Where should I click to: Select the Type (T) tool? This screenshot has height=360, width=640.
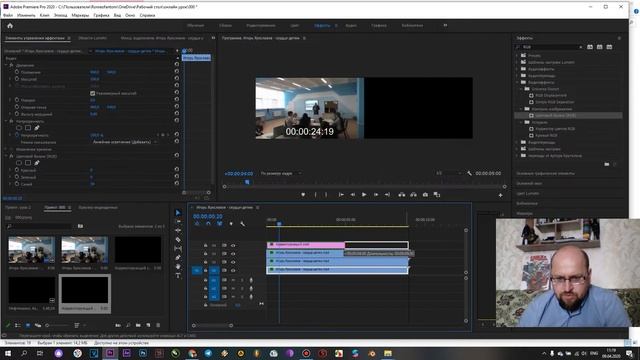click(178, 276)
